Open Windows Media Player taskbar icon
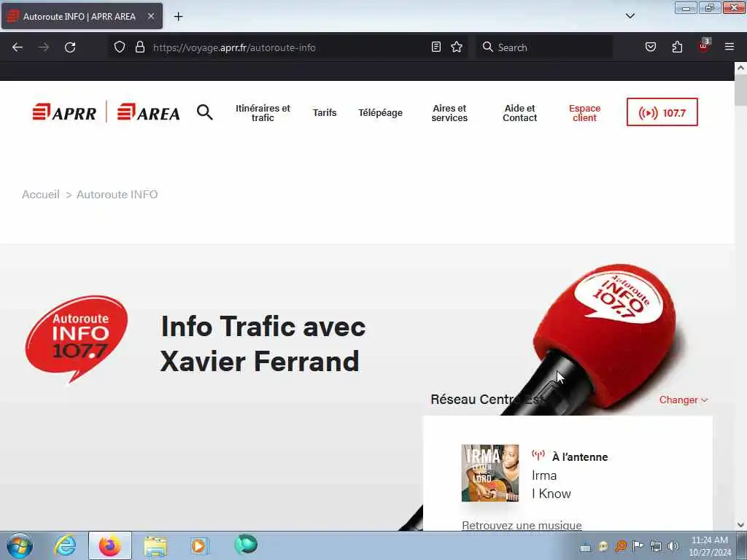747x560 pixels. coord(200,545)
